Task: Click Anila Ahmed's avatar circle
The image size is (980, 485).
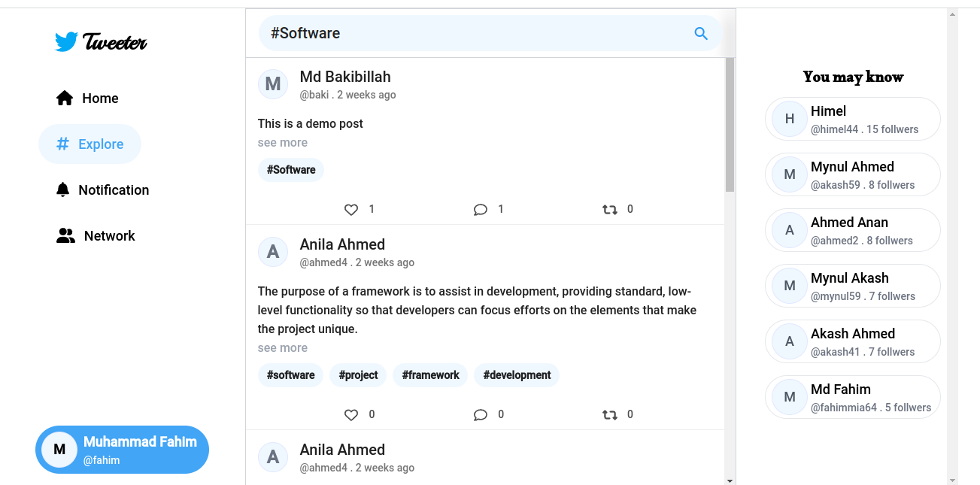Action: 272,252
